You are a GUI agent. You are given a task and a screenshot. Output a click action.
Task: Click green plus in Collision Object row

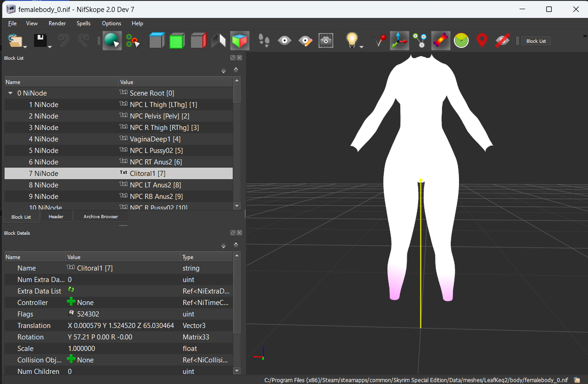pos(71,359)
